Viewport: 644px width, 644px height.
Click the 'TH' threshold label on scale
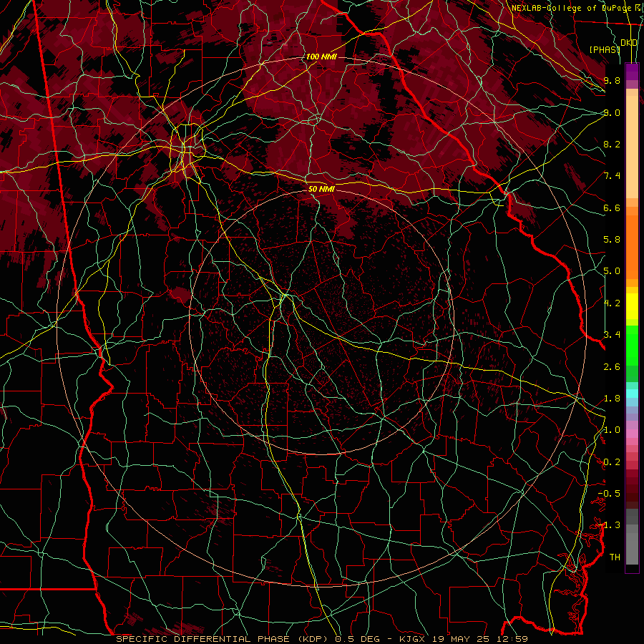tap(615, 557)
